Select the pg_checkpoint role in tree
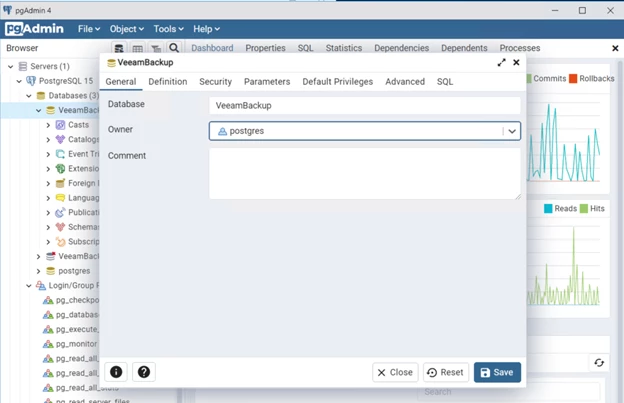Viewport: 624px width, 403px height. click(78, 300)
